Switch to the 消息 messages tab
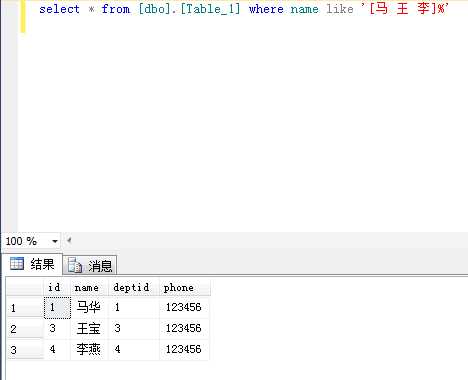The height and width of the screenshot is (380, 468). point(90,266)
